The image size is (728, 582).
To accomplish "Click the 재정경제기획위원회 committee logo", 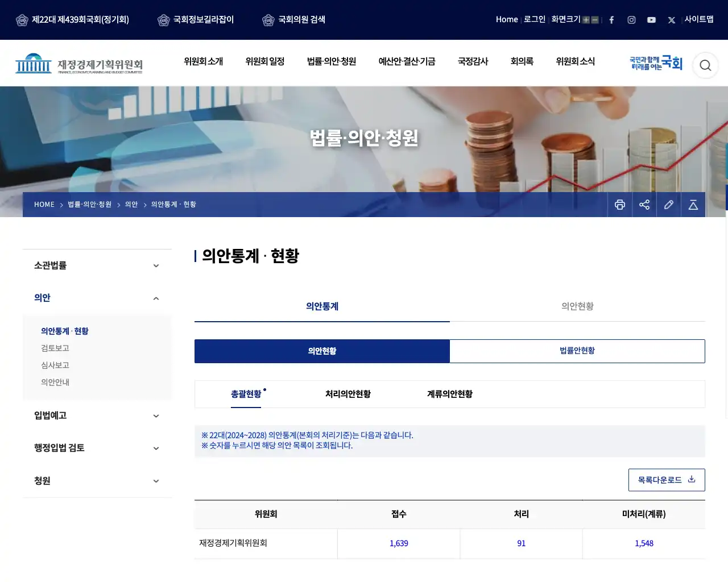I will (79, 64).
